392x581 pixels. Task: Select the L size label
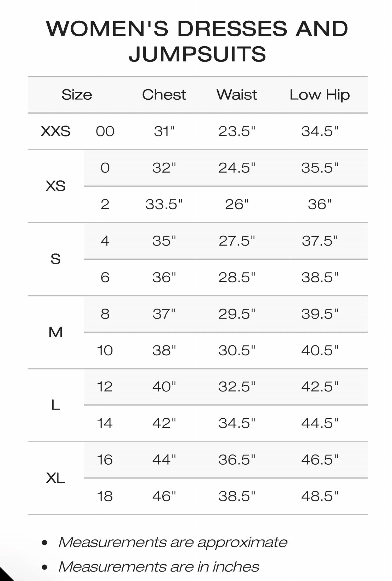pos(55,405)
